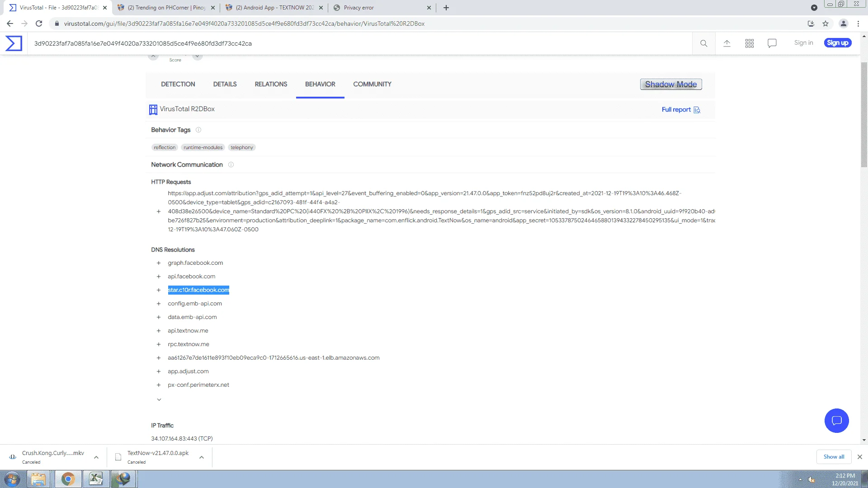The width and height of the screenshot is (868, 488).
Task: Switch to the DETECTION tab
Action: pyautogui.click(x=178, y=84)
